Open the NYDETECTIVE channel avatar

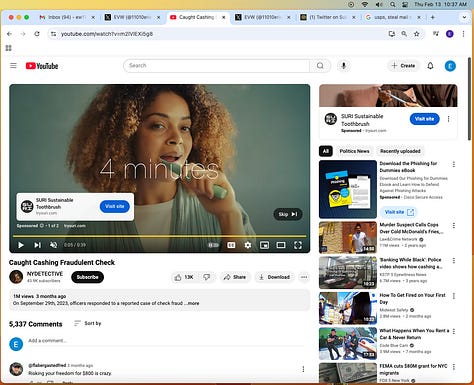coord(16,277)
